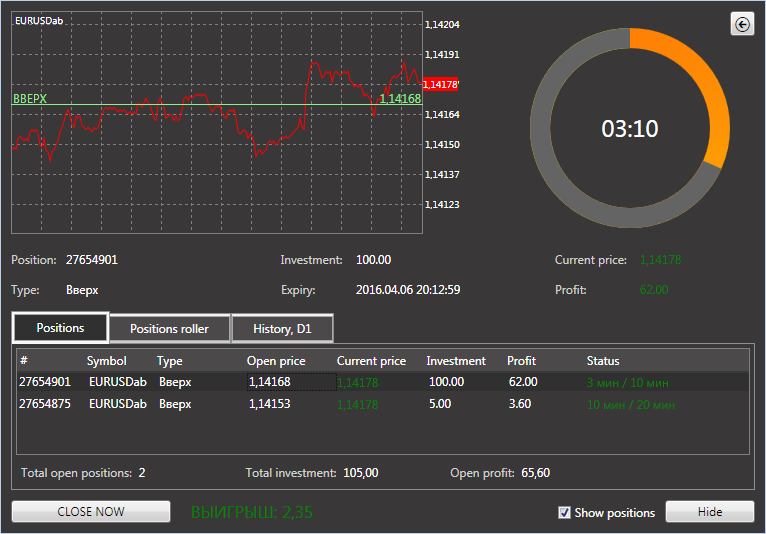
Task: Select position row 27654875
Action: (383, 404)
